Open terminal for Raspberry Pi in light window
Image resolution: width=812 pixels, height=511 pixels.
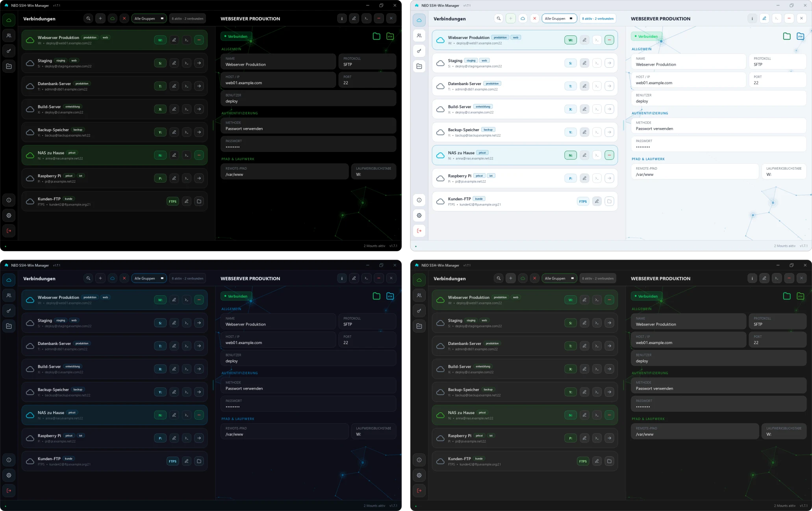point(597,178)
